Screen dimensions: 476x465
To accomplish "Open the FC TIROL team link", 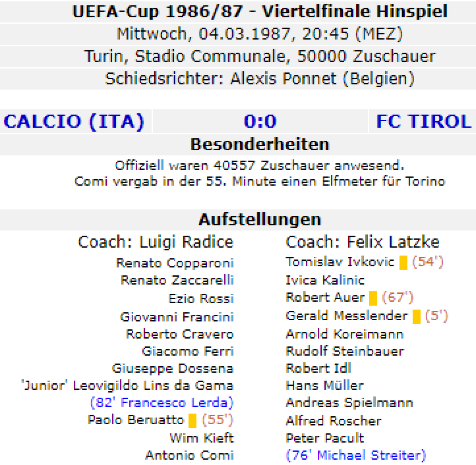I will 424,121.
